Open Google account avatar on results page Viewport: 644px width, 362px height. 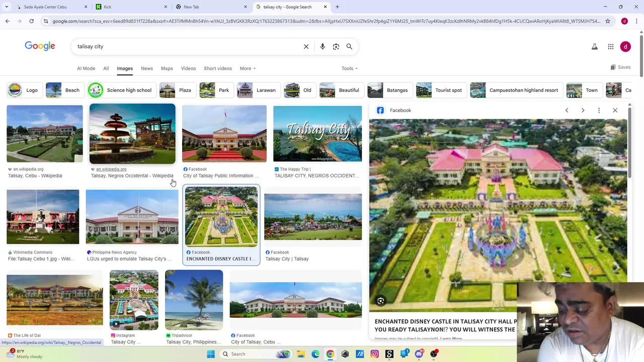pos(625,46)
